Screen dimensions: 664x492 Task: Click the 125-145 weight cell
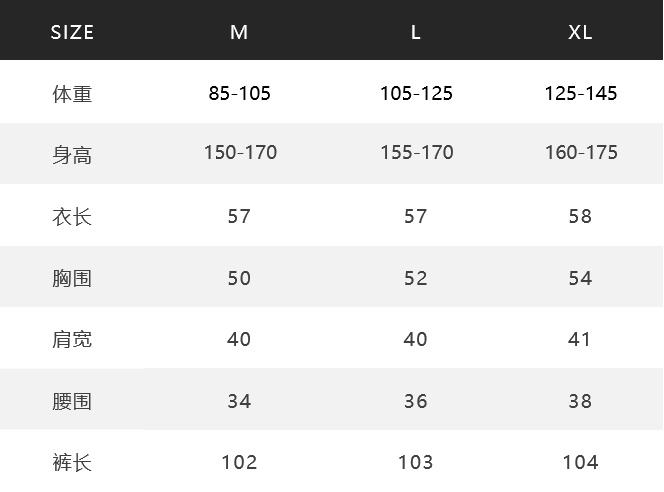pos(581,94)
